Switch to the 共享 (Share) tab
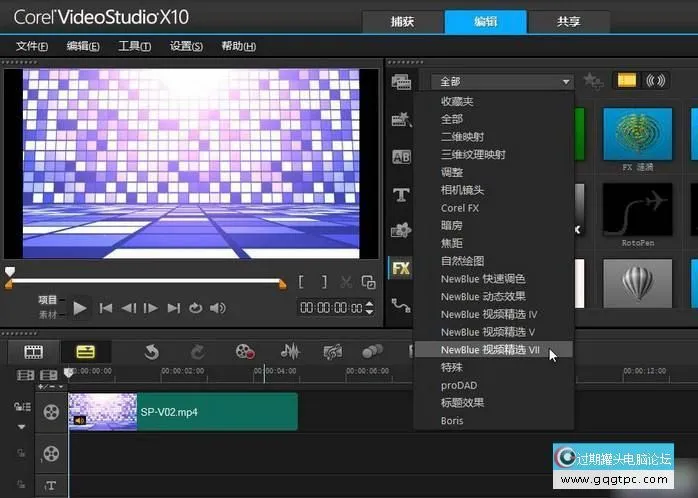Image resolution: width=698 pixels, height=498 pixels. click(568, 21)
